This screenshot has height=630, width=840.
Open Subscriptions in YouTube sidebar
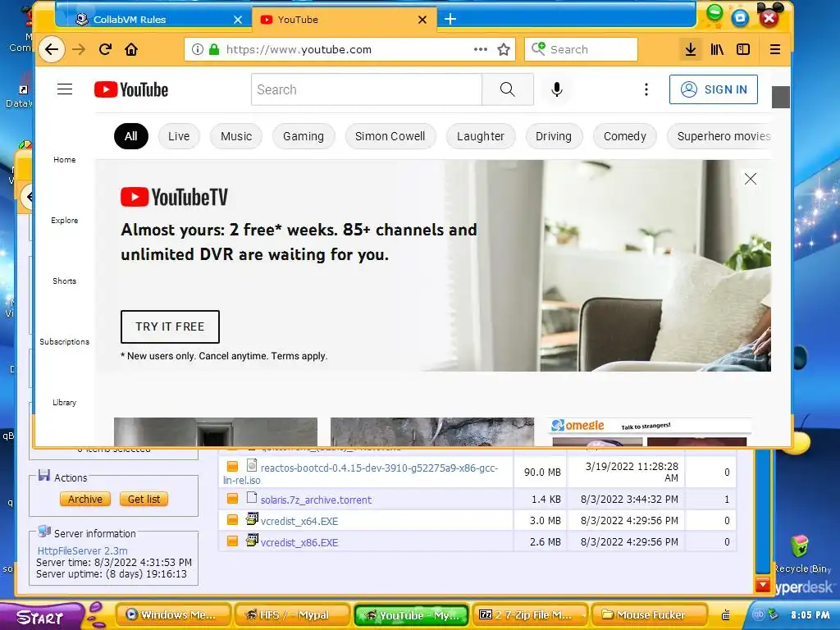64,341
